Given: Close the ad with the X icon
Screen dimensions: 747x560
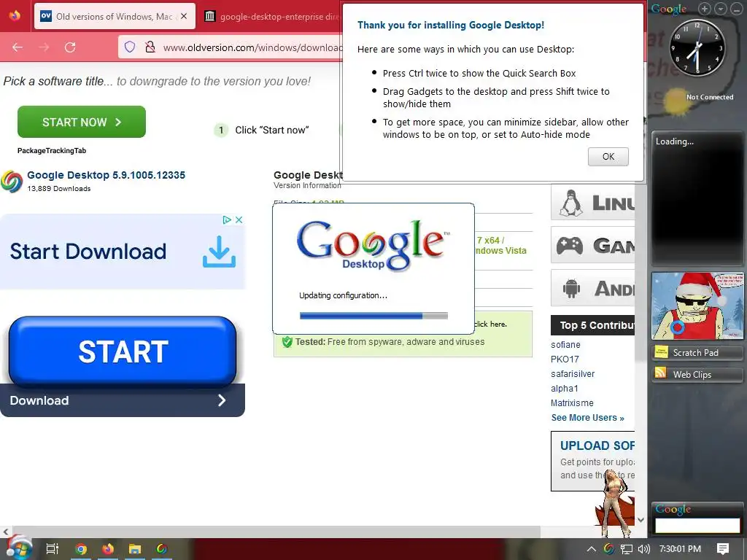Looking at the screenshot, I should click(x=239, y=219).
